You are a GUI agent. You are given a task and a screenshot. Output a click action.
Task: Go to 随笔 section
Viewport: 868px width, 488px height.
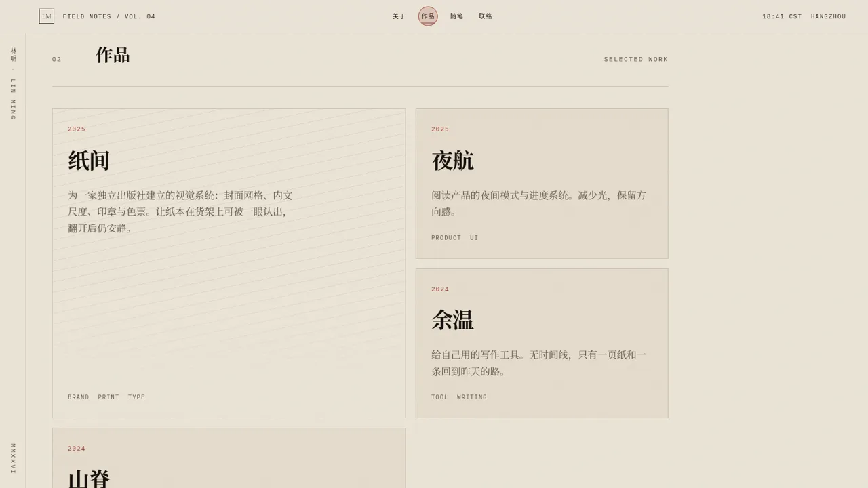click(457, 16)
